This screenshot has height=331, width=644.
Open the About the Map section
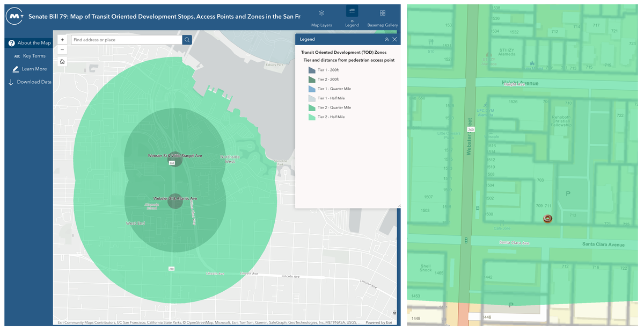pos(30,43)
